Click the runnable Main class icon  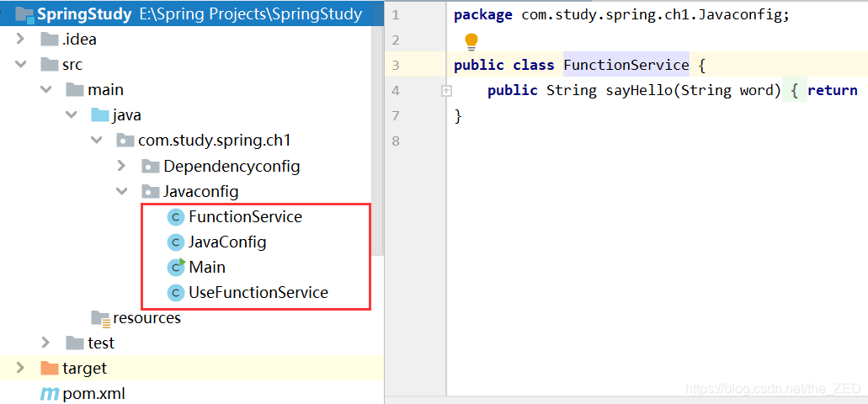click(176, 268)
